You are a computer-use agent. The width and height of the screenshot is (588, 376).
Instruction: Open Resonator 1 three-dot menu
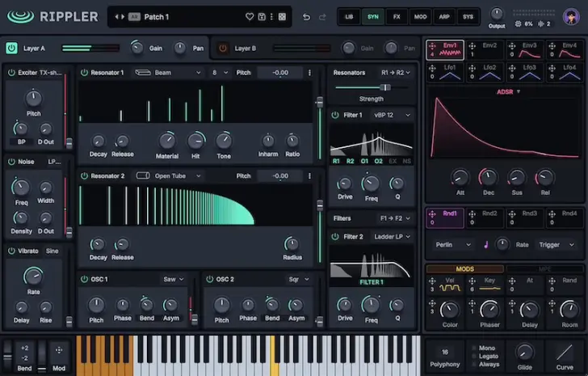tap(309, 73)
